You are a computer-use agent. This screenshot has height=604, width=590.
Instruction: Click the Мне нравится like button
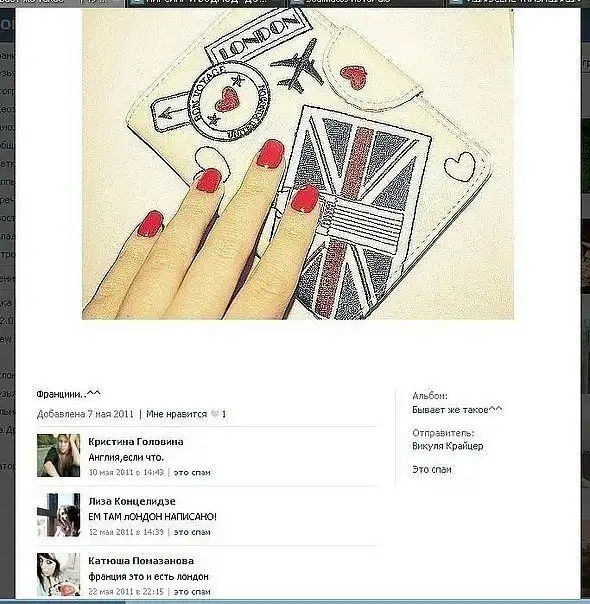[177, 414]
